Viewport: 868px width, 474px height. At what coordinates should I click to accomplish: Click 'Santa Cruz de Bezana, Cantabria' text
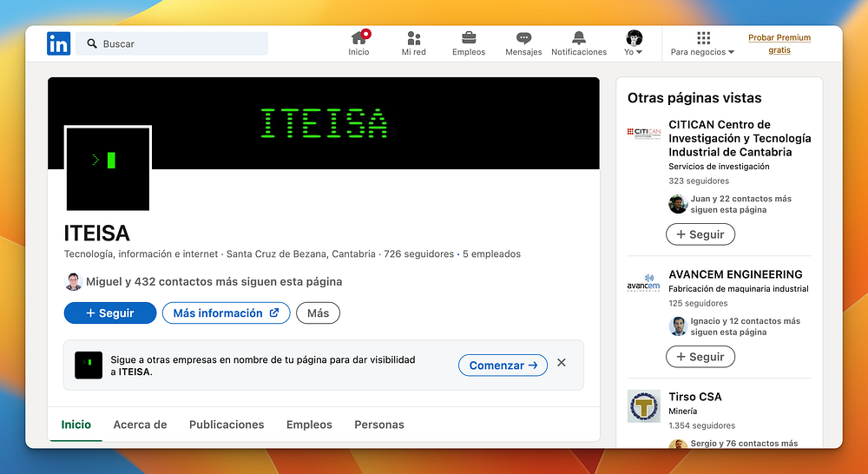tap(301, 254)
